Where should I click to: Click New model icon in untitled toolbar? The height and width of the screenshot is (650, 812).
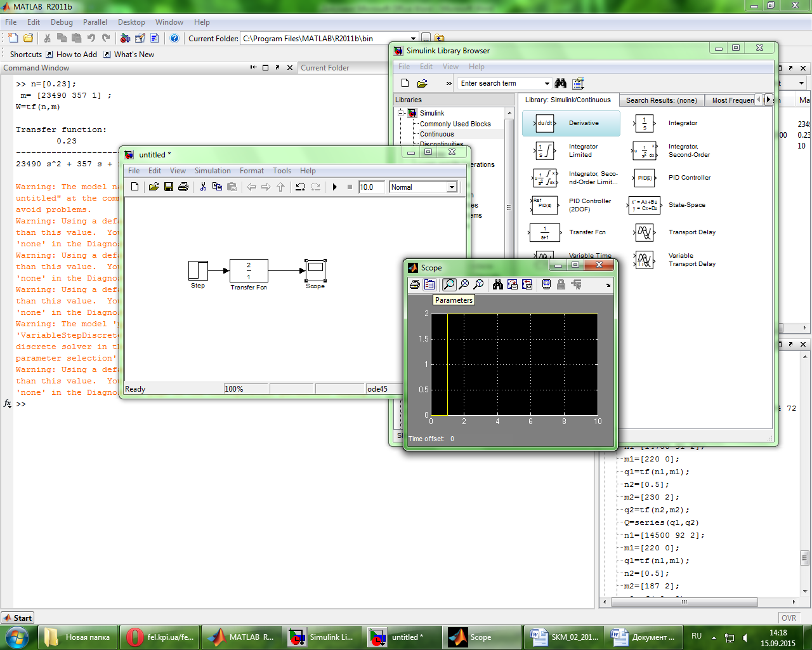[x=134, y=187]
